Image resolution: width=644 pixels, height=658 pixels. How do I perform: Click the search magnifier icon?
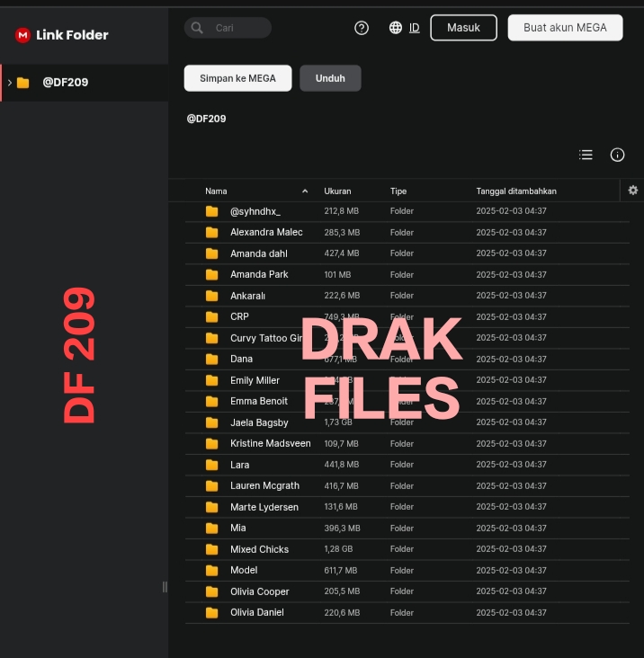pos(197,28)
